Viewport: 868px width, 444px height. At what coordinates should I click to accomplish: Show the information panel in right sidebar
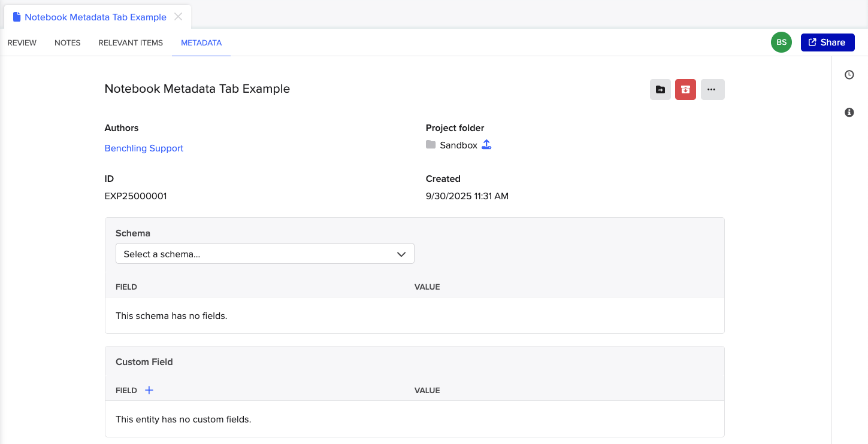click(849, 112)
